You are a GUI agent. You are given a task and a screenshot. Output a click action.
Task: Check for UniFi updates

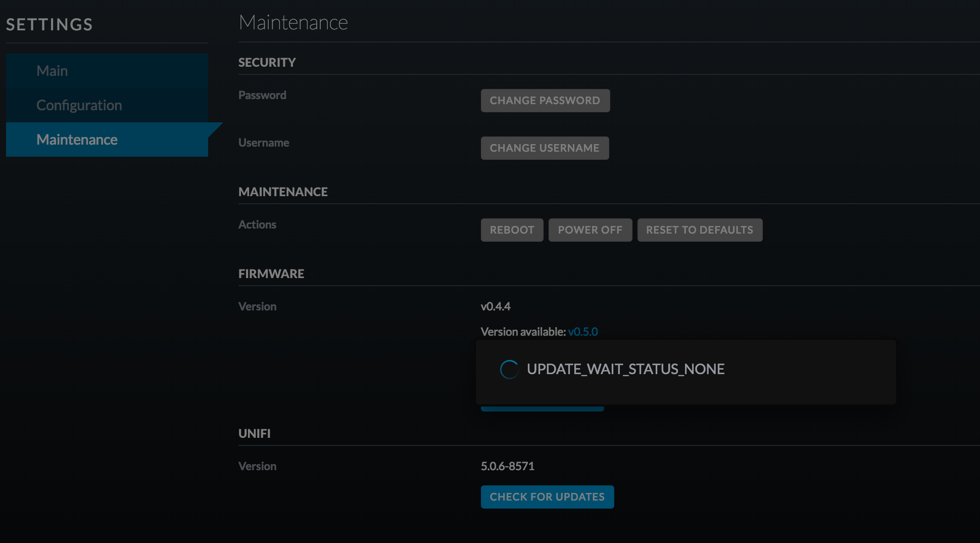pyautogui.click(x=547, y=497)
